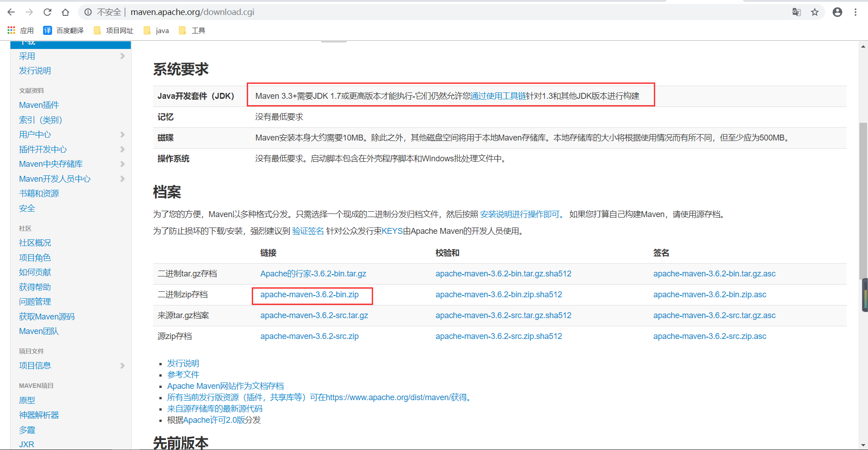Image resolution: width=868 pixels, height=450 pixels.
Task: Open the Chrome three-dot menu
Action: pyautogui.click(x=855, y=12)
